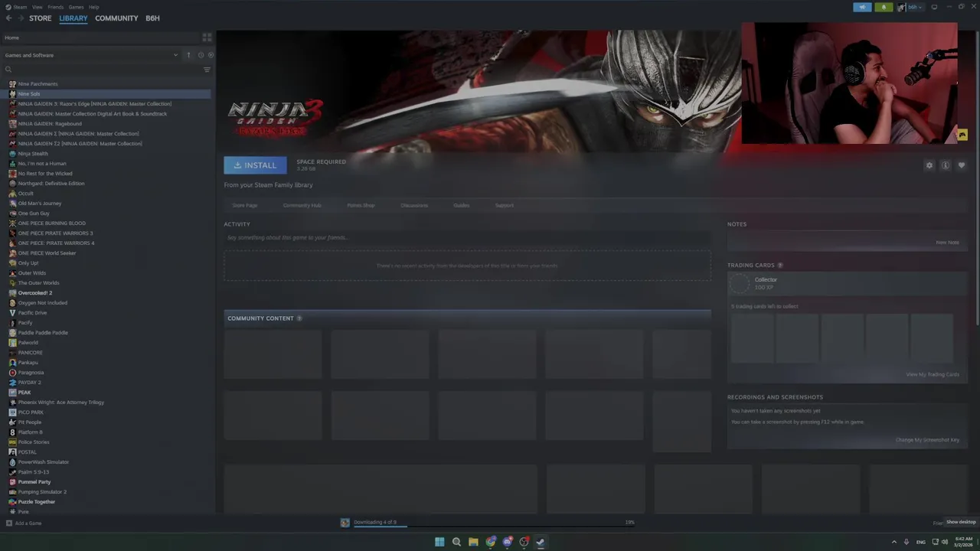Open the Store Page link
The height and width of the screenshot is (551, 980).
tap(245, 205)
